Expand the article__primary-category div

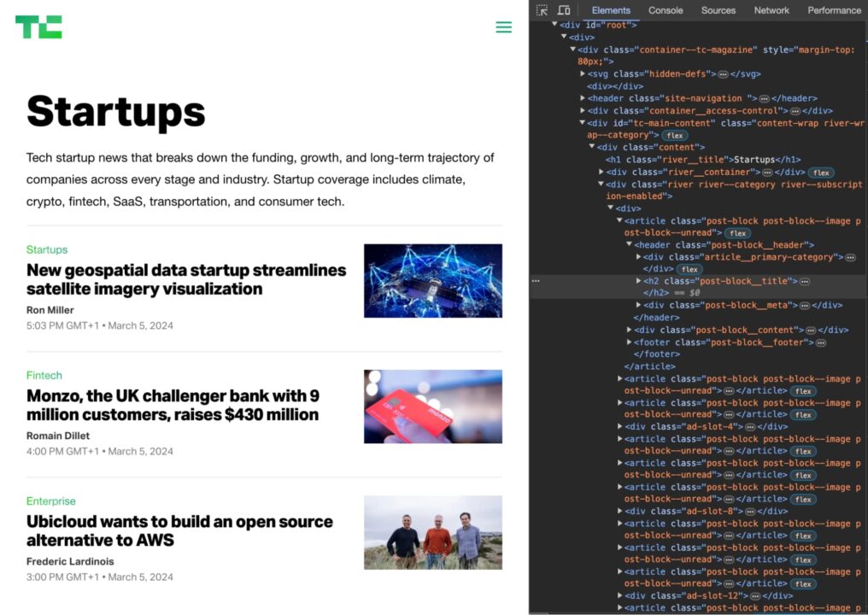638,257
